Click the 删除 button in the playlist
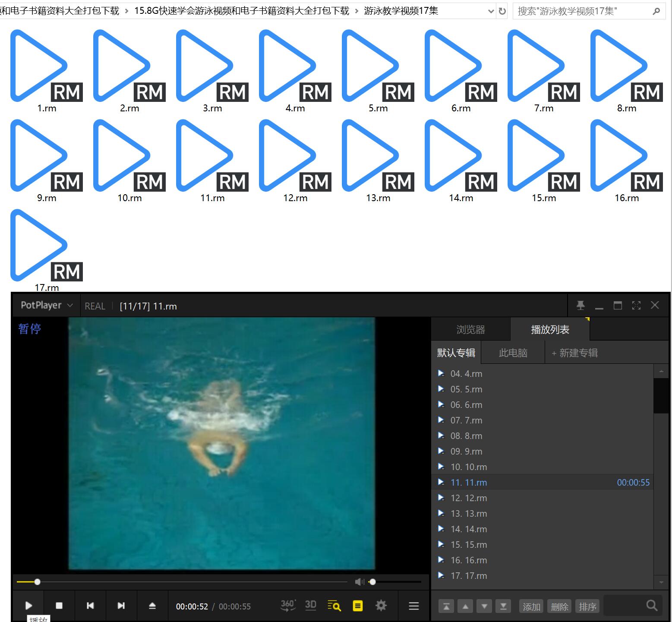 click(559, 606)
